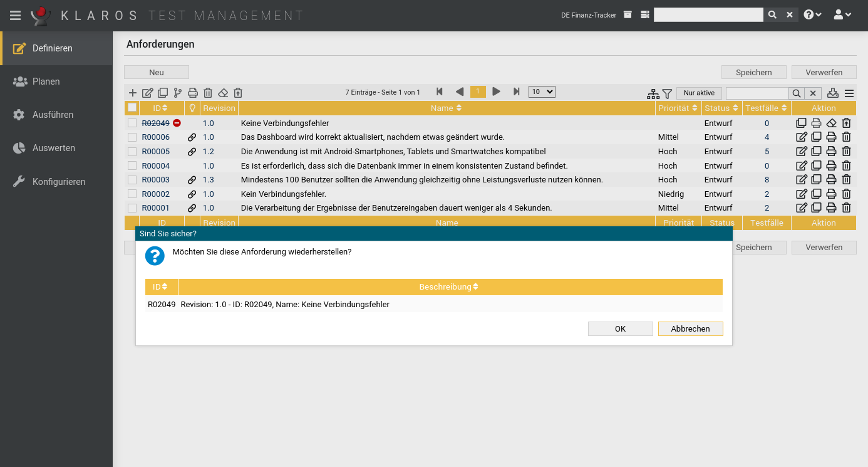Click the Verwerfen button above the table toolbar
Image resolution: width=868 pixels, height=467 pixels.
[x=824, y=72]
